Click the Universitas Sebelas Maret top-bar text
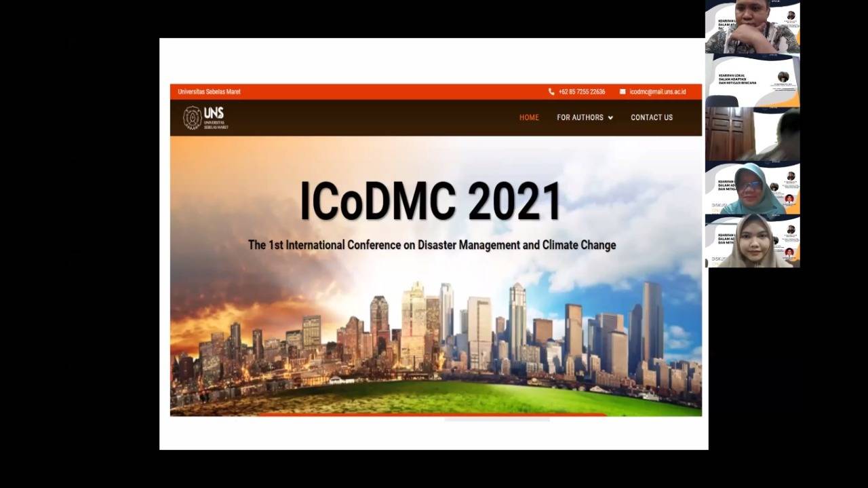868x488 pixels. pos(209,92)
